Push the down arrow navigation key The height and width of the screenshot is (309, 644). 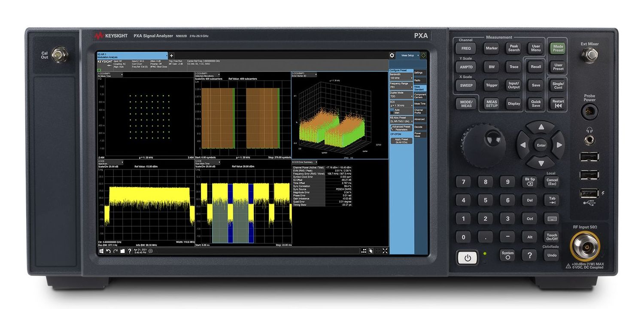541,163
